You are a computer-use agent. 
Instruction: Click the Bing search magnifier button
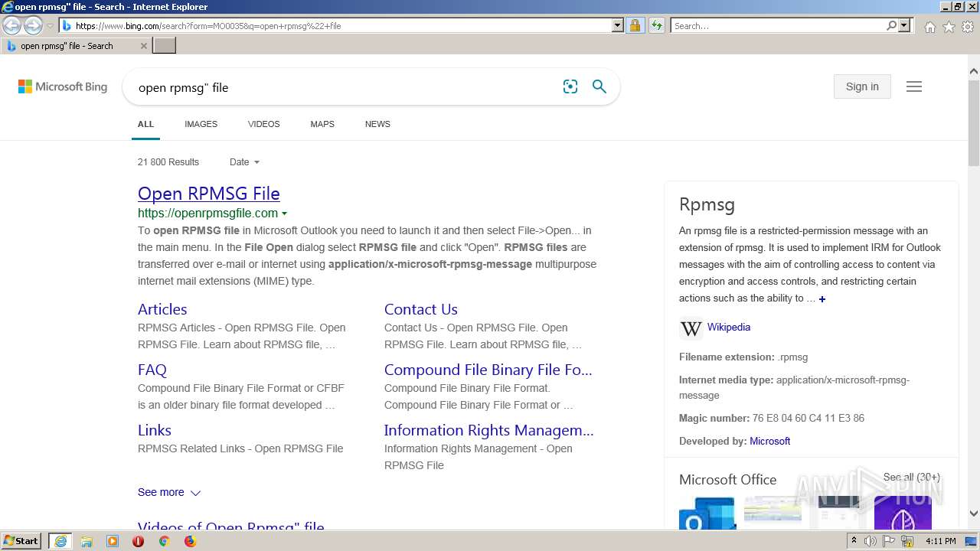[599, 86]
